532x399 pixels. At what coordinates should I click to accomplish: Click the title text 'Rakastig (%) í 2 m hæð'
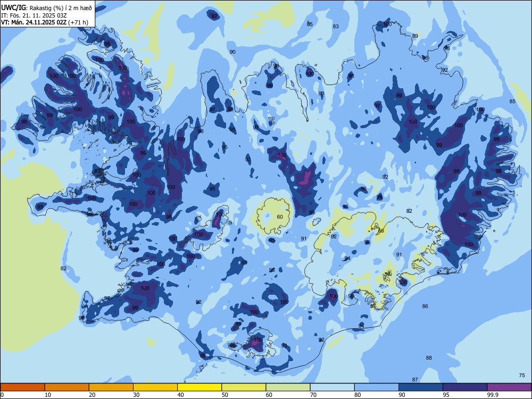(x=61, y=8)
